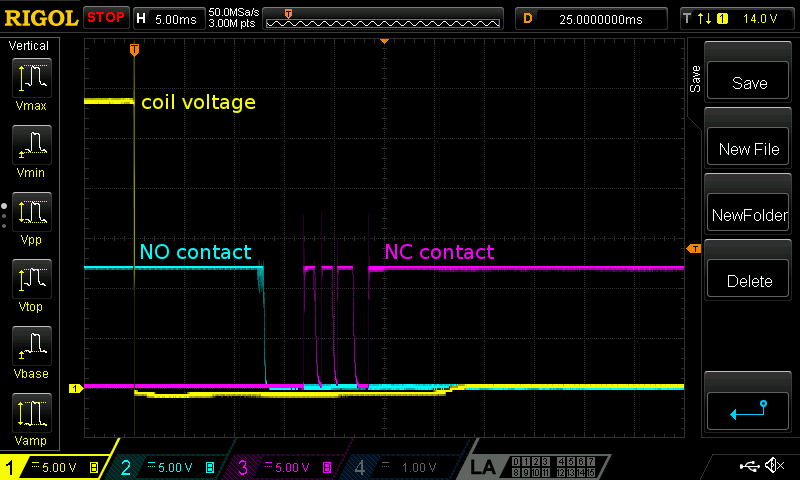
Task: Click the Save menu button
Action: coord(748,81)
